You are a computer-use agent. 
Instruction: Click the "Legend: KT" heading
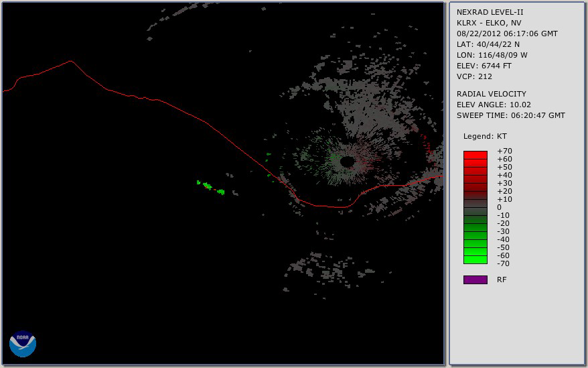point(485,136)
